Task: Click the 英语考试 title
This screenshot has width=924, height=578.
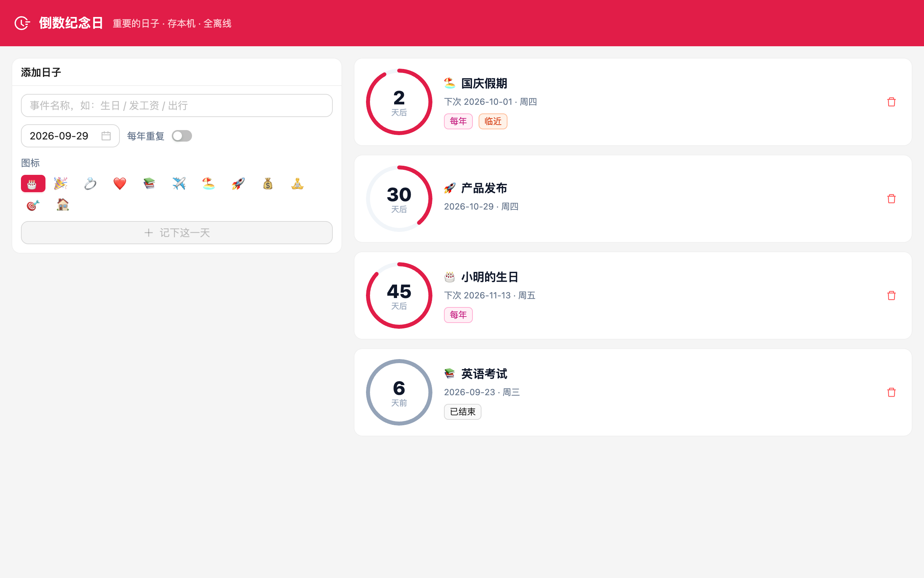Action: [484, 374]
